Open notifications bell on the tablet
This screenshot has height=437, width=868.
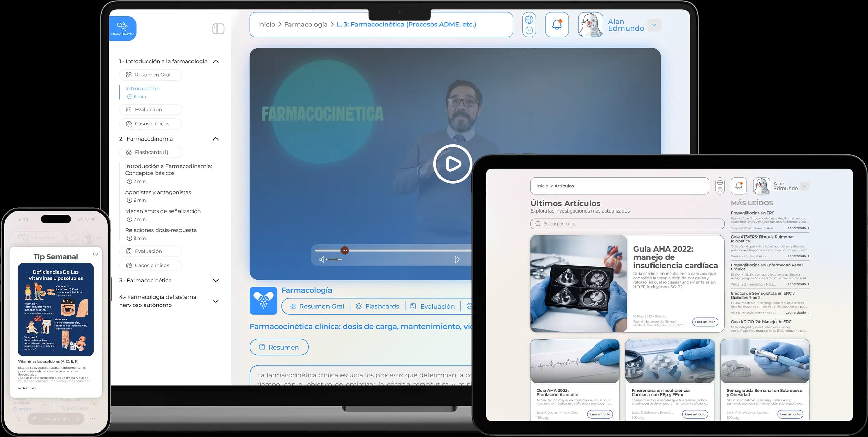[x=739, y=186]
